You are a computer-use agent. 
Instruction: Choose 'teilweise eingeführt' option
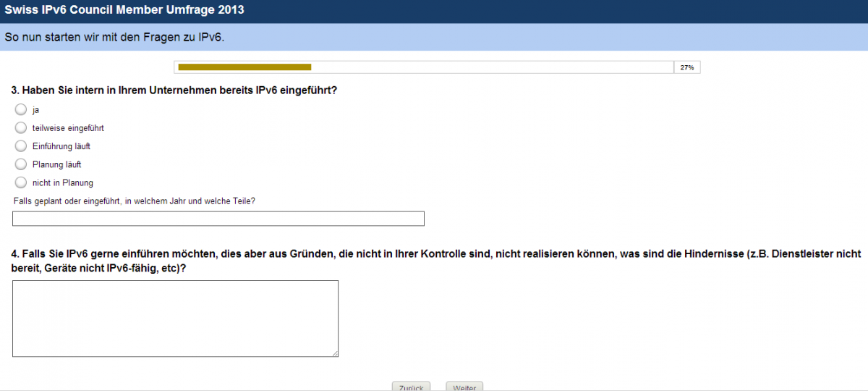coord(20,128)
